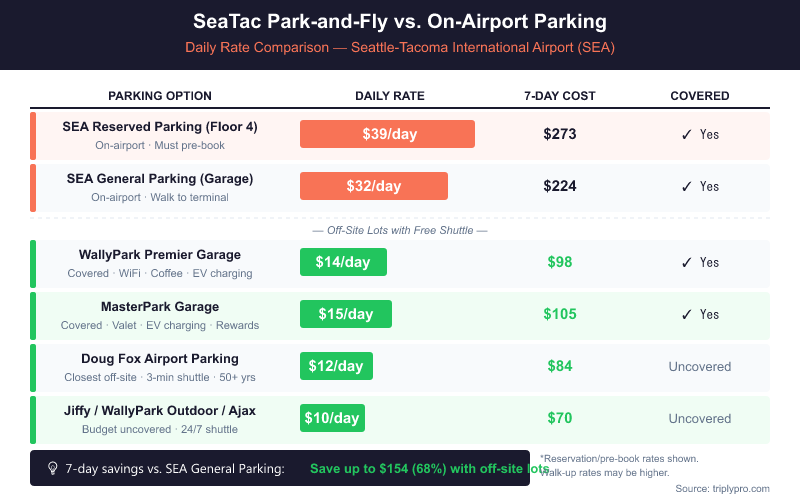Click the $15/day green rate badge
Viewport: 800px width, 500px height.
click(346, 314)
